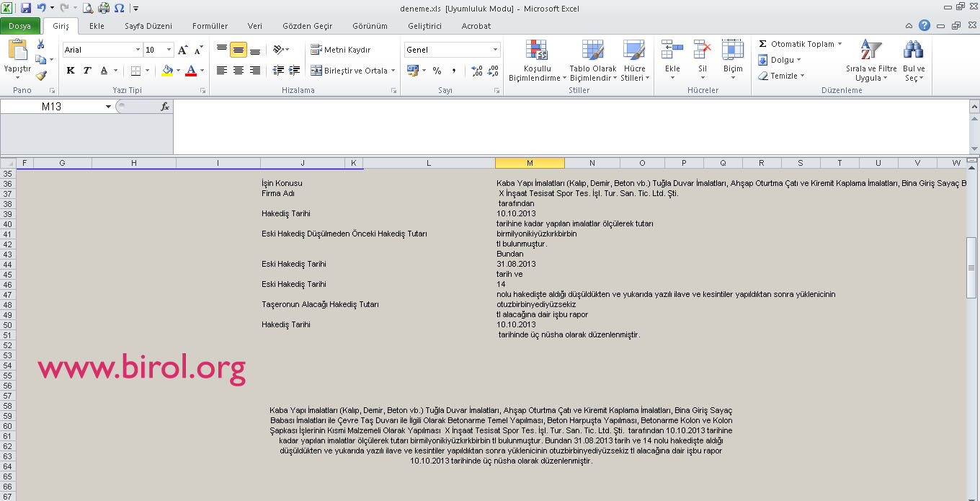Toggle italic formatting (T)
The image size is (980, 501).
coord(87,71)
